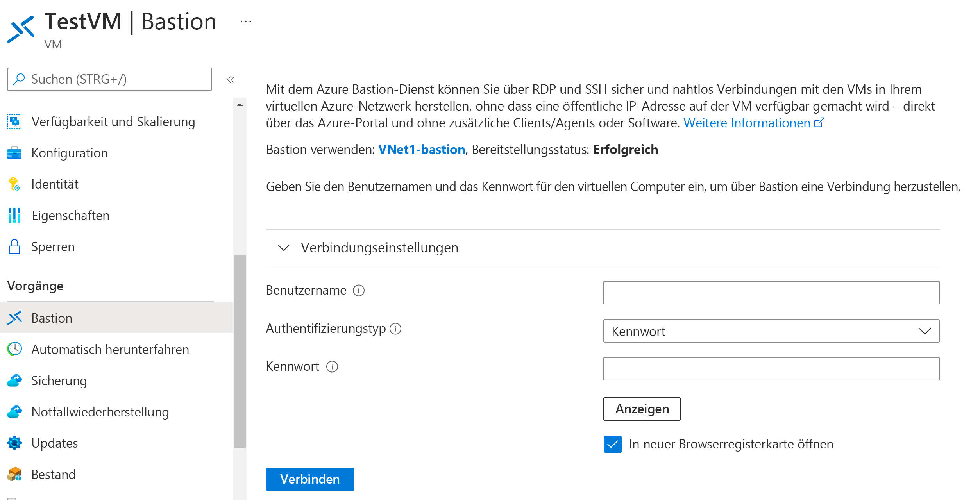Image resolution: width=980 pixels, height=500 pixels.
Task: Uncheck In neuer Browserregisterkarte öffnen
Action: [x=613, y=444]
